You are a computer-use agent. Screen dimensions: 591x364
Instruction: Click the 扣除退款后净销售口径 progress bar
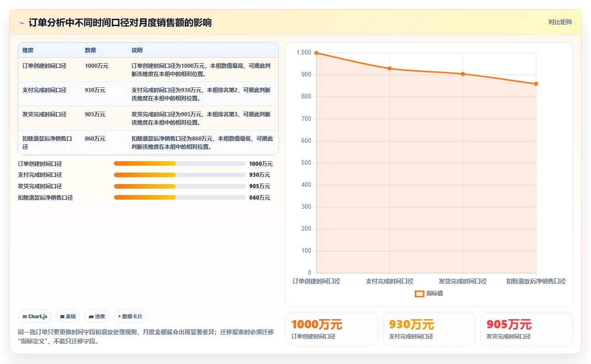180,197
